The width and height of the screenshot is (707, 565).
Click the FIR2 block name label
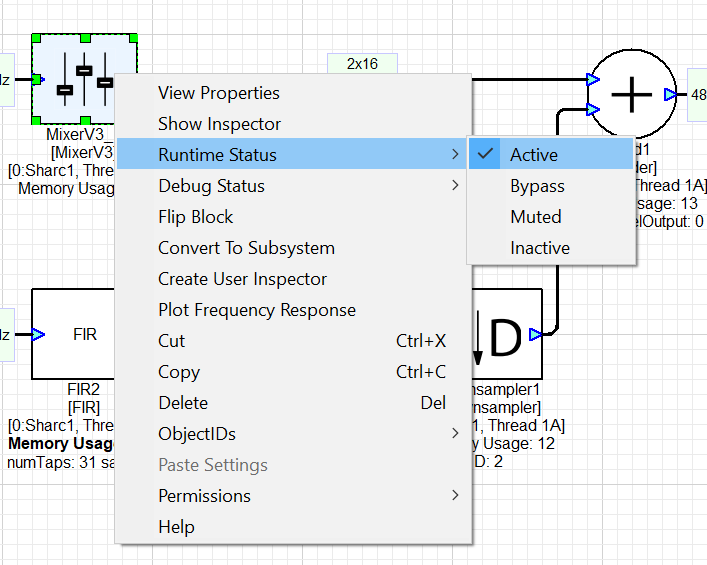[83, 389]
